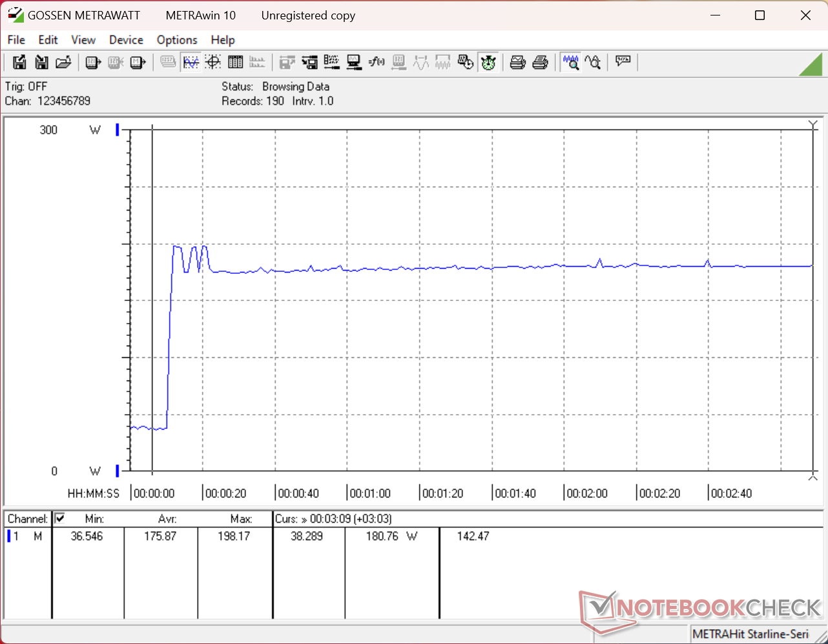828x644 pixels.
Task: Click the 00:01:00 time axis label
Action: point(370,493)
